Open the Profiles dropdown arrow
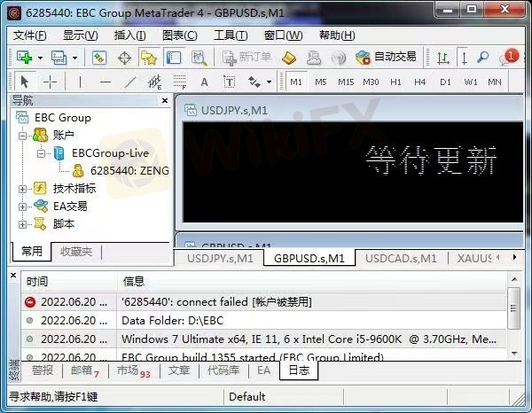This screenshot has width=532, height=413. (75, 58)
